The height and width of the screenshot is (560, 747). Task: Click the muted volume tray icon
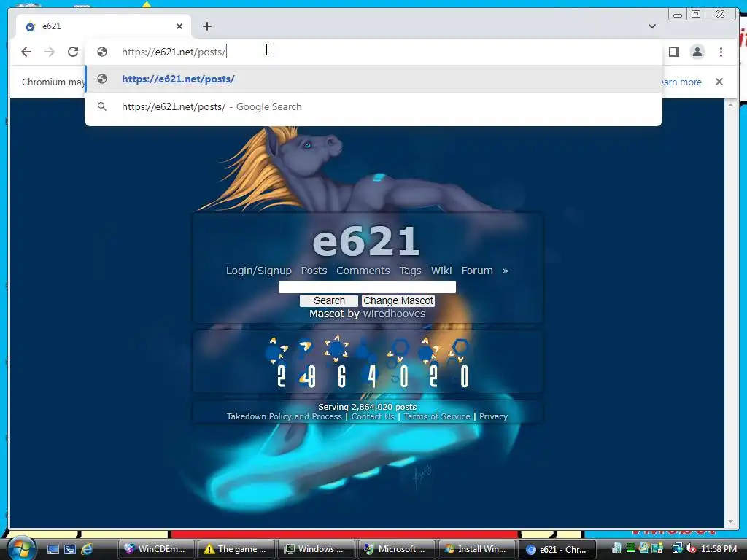(x=692, y=549)
